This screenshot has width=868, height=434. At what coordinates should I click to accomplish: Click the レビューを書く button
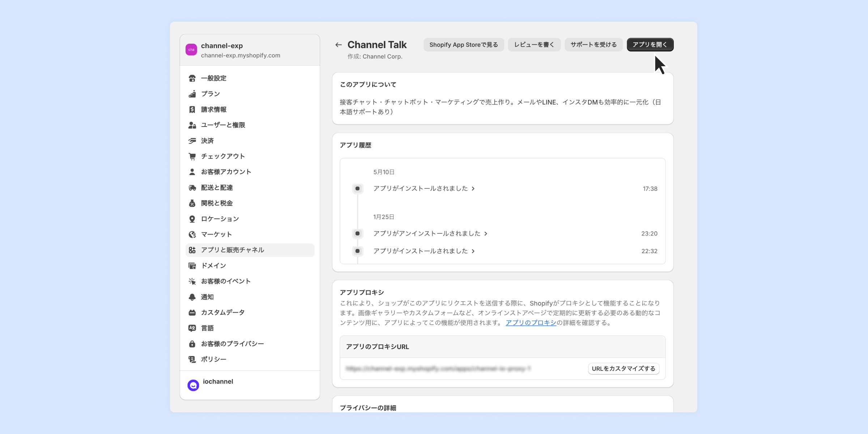click(534, 44)
